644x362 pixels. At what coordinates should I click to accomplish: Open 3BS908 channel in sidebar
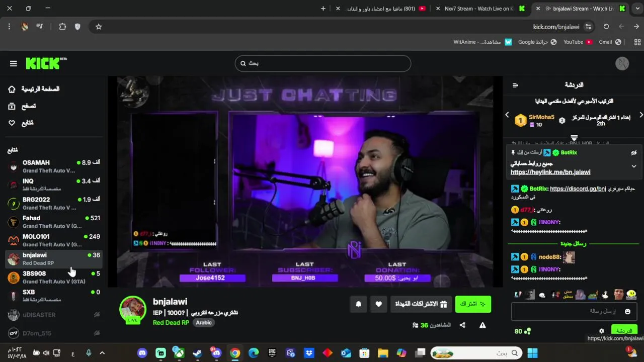[x=54, y=277]
